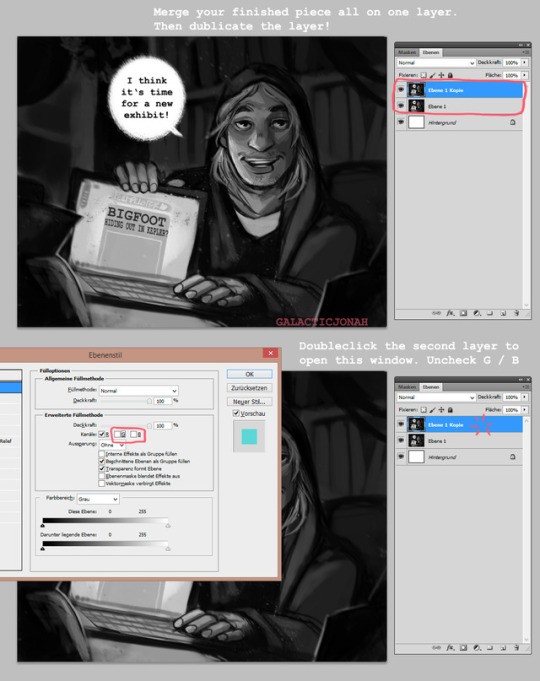Open fx layer style menu in upper panel
The height and width of the screenshot is (681, 540).
coord(451,313)
